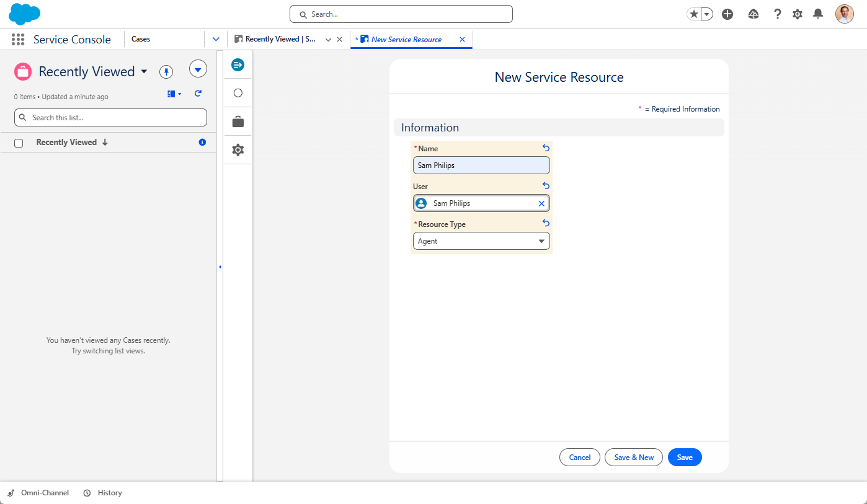Image resolution: width=867 pixels, height=504 pixels.
Task: Refresh the Cases list
Action: (x=198, y=94)
